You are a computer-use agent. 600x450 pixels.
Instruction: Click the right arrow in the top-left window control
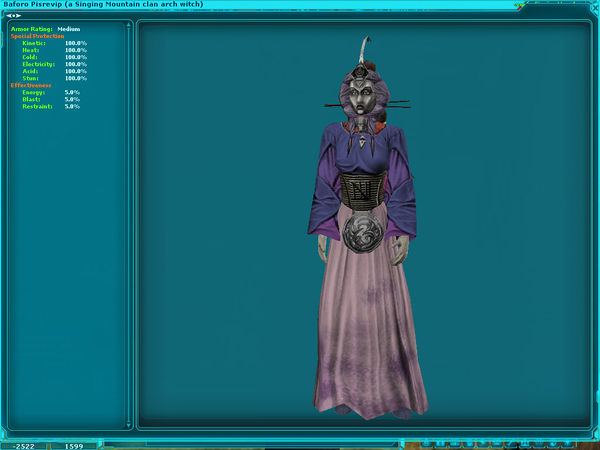pos(17,15)
